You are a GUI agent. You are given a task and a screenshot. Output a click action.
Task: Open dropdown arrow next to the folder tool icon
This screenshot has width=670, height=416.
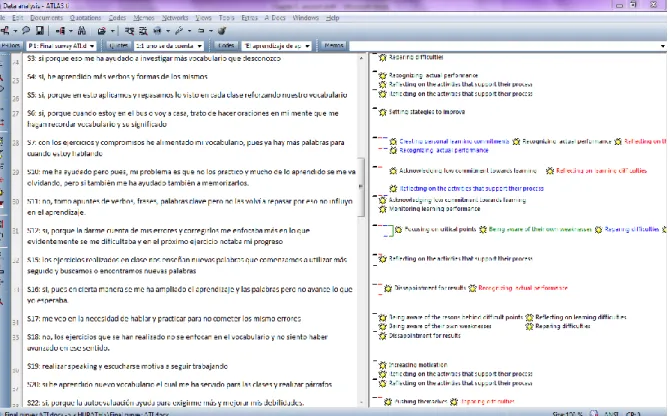(x=112, y=31)
